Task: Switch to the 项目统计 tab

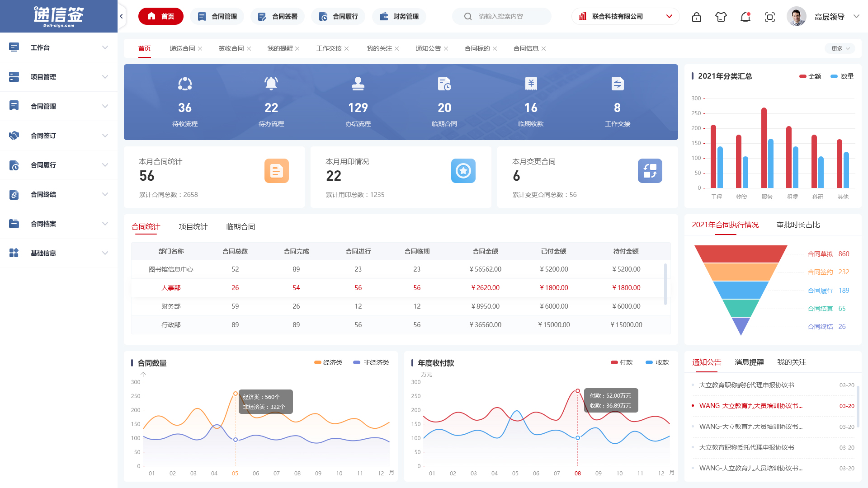Action: (193, 227)
